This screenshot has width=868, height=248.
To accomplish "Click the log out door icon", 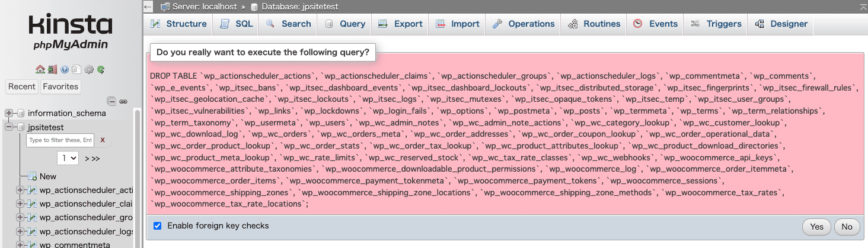I will click(x=53, y=69).
